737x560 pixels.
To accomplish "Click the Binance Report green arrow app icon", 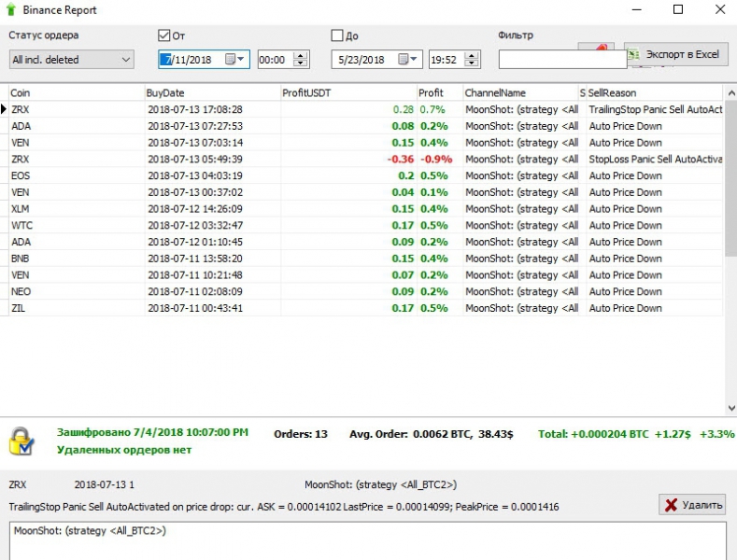I will tap(11, 9).
